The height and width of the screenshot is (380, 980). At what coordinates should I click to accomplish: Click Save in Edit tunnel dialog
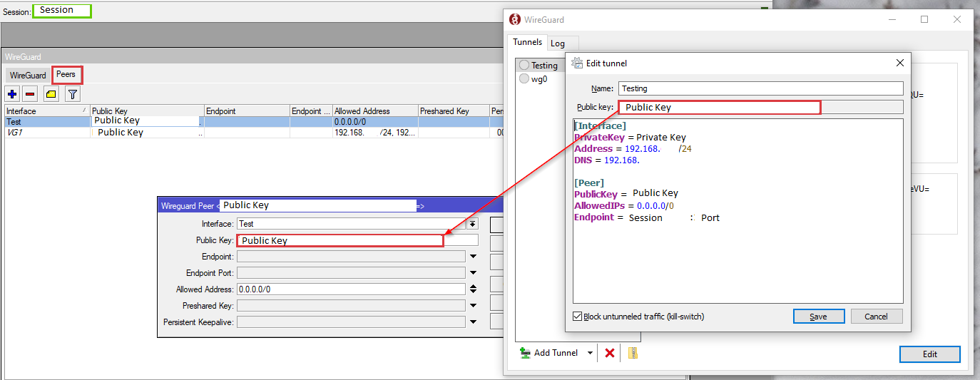click(819, 317)
